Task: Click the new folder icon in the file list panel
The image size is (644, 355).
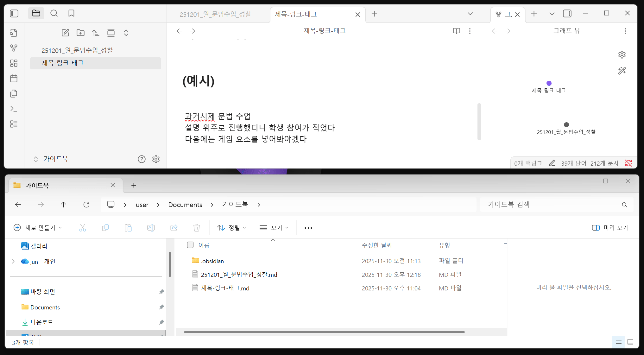Action: [81, 32]
